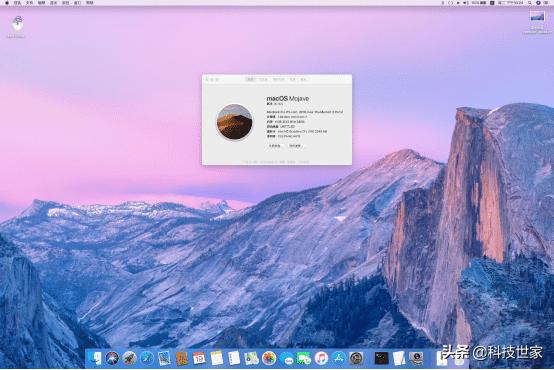This screenshot has width=554, height=370.
Task: Click the menu bar date and time
Action: tap(511, 3)
